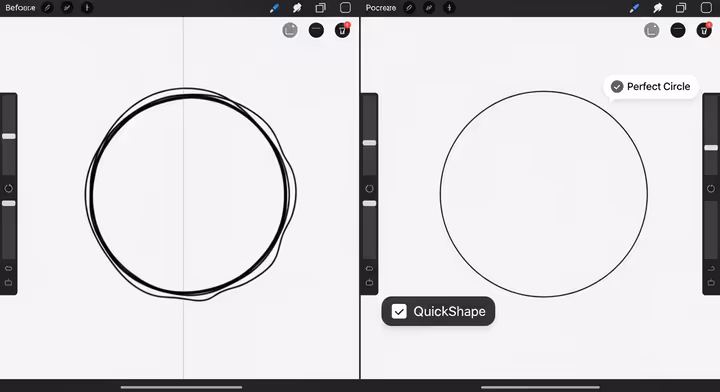The height and width of the screenshot is (392, 720).
Task: Adjust the upper slider handle in the Pocreare left sidebar
Action: [370, 143]
